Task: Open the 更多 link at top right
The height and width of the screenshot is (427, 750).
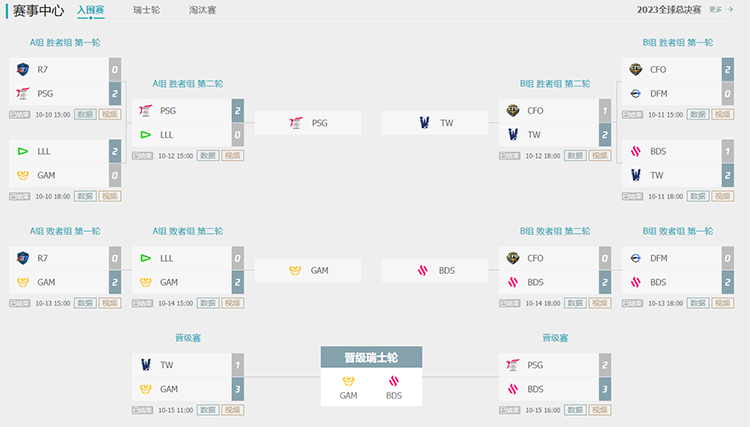Action: pos(720,10)
